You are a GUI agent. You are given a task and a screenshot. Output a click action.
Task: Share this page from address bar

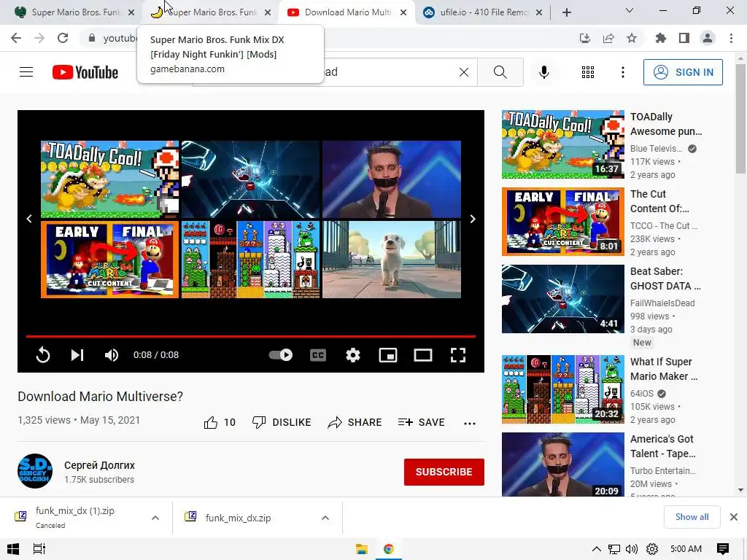click(608, 38)
